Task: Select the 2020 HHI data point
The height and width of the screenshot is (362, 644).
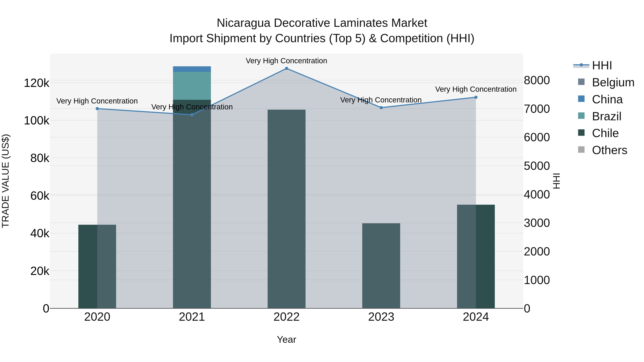Action: 97,109
